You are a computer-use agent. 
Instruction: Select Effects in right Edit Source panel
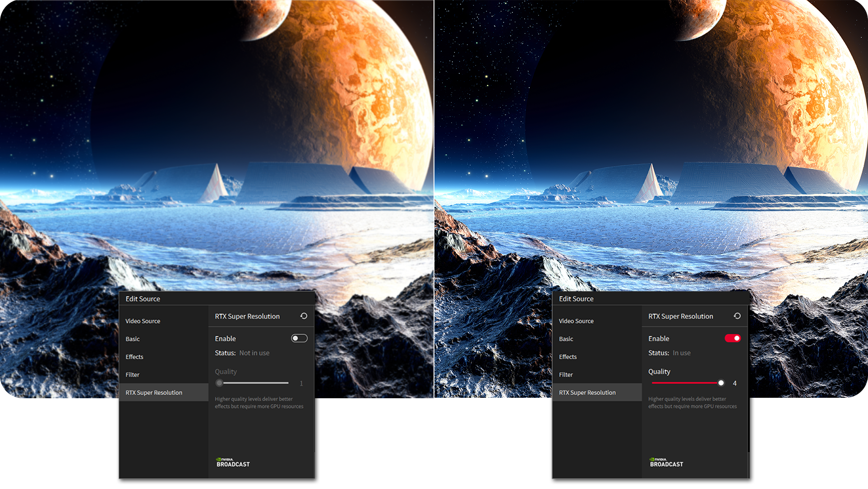coord(568,357)
